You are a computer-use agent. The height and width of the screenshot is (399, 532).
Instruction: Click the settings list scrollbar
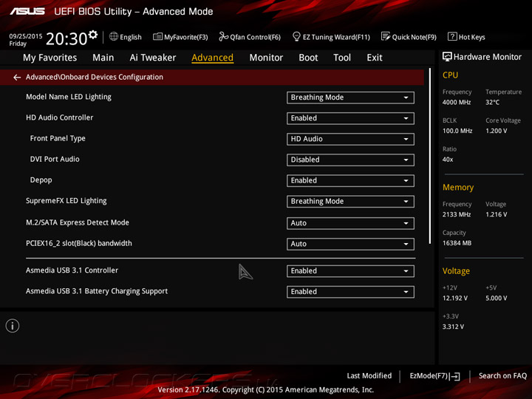click(x=430, y=156)
